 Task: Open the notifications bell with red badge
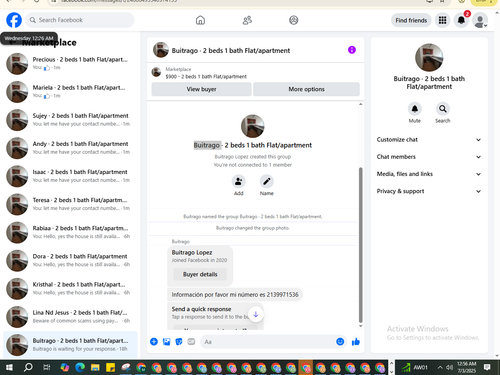461,20
